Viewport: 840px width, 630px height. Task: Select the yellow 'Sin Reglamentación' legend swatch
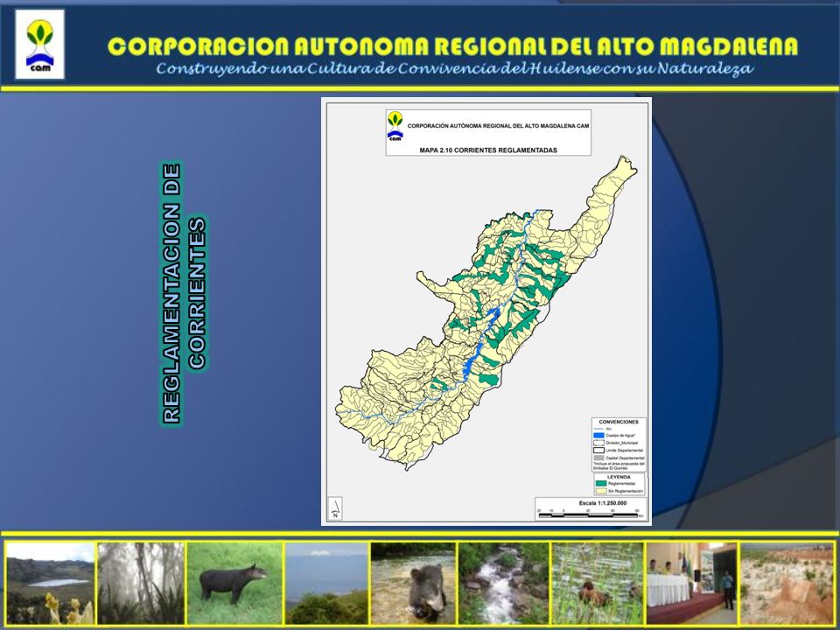coord(601,491)
